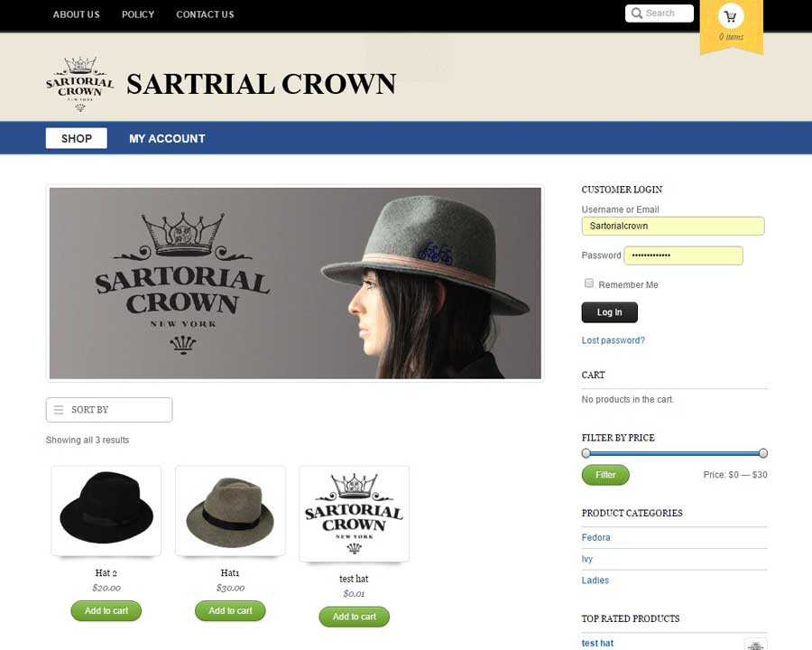
Task: Open the Fedora product category
Action: tap(595, 537)
